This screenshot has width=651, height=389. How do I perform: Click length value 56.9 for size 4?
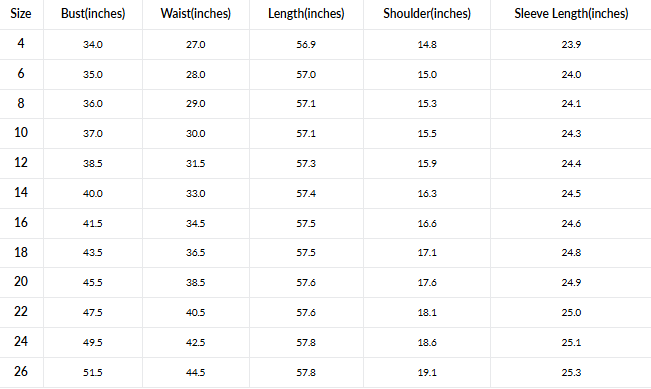(x=306, y=44)
